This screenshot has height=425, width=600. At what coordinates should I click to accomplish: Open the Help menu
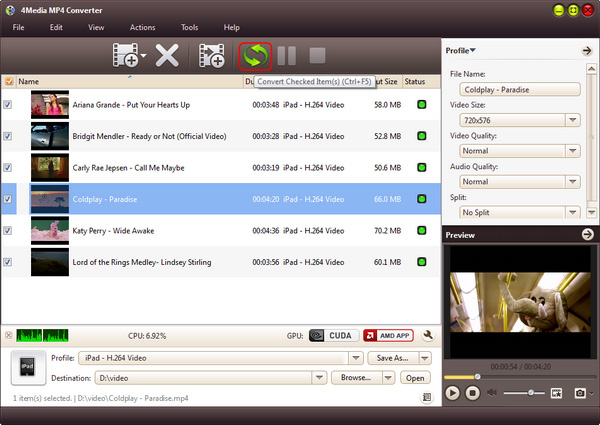pyautogui.click(x=232, y=28)
